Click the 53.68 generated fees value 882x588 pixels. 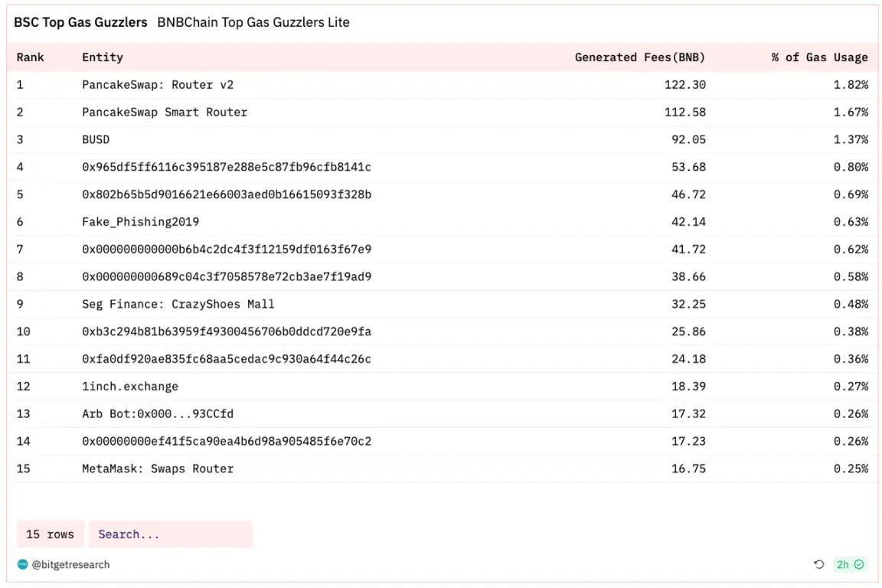click(688, 167)
